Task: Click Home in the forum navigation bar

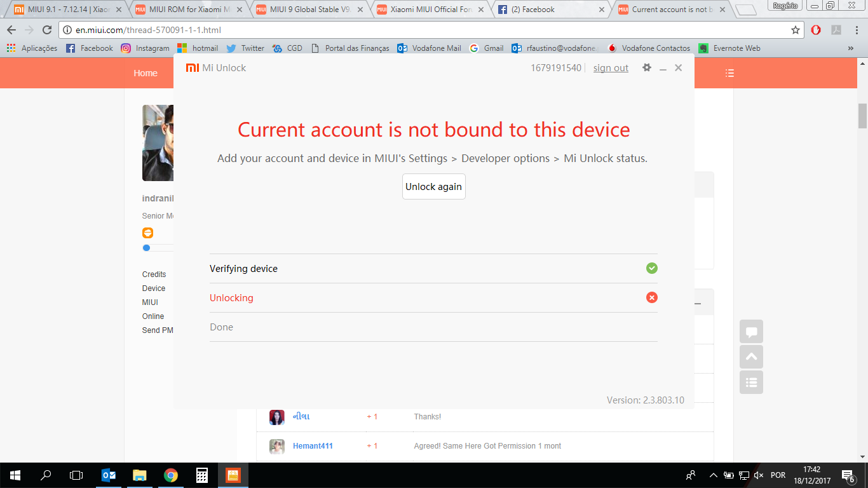Action: (146, 73)
